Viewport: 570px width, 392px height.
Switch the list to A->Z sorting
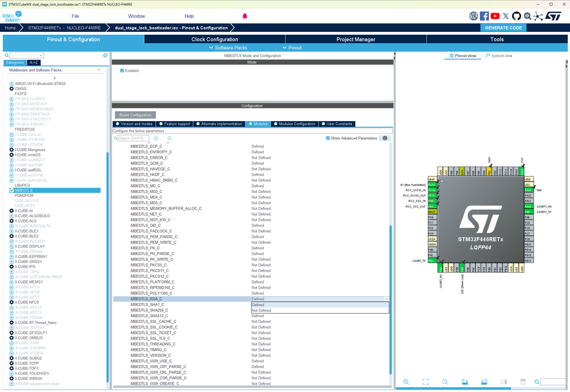point(34,63)
